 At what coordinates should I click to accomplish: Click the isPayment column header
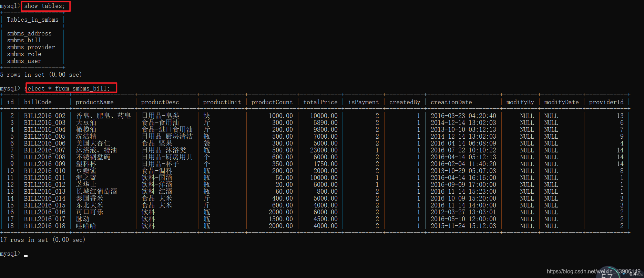pos(364,102)
